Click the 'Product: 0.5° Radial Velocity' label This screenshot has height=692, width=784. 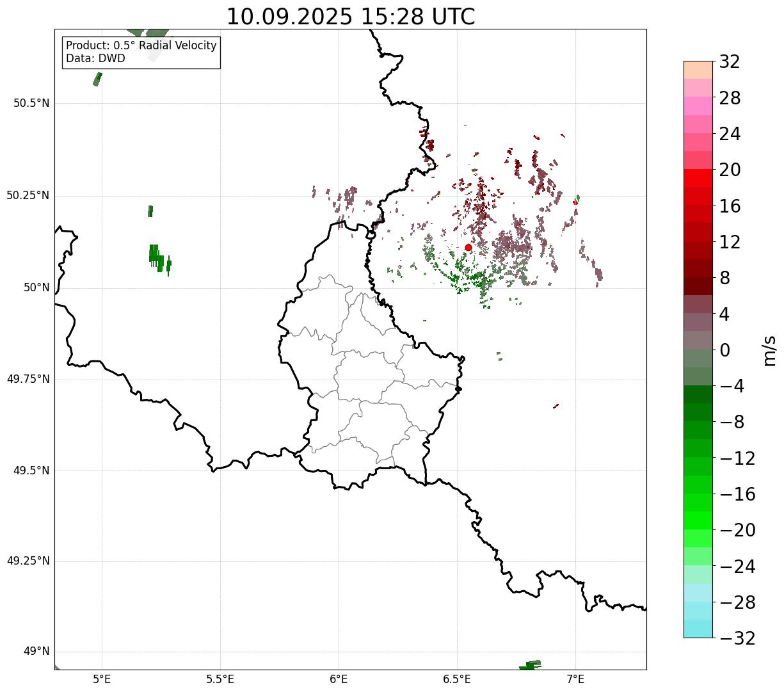(x=141, y=46)
